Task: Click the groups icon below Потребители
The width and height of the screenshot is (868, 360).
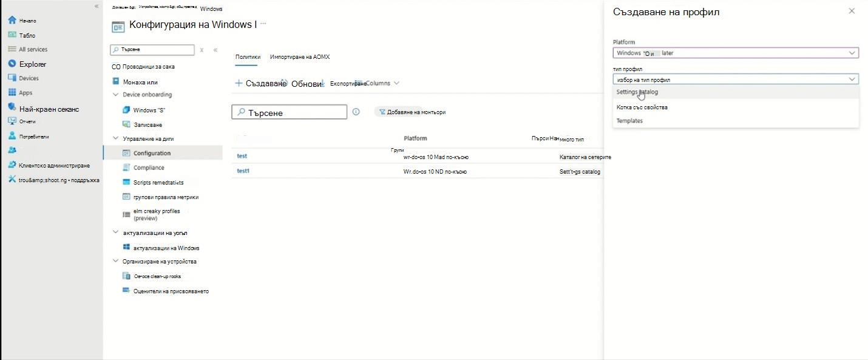Action: 12,151
